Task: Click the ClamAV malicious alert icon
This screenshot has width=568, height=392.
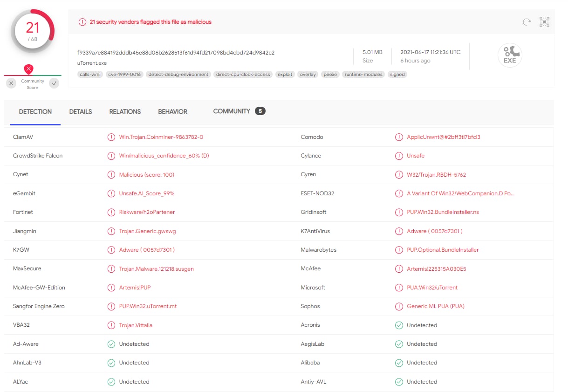Action: (111, 137)
